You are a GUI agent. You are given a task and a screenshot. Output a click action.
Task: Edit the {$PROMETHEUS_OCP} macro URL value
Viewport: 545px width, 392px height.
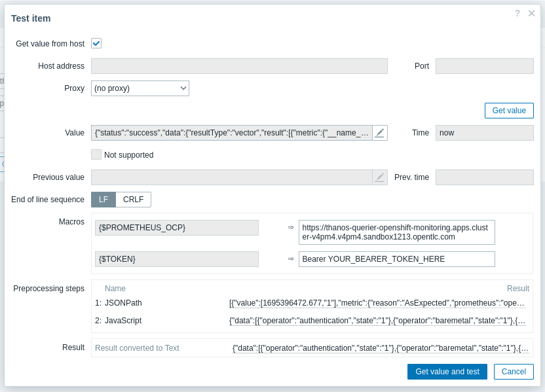point(396,232)
